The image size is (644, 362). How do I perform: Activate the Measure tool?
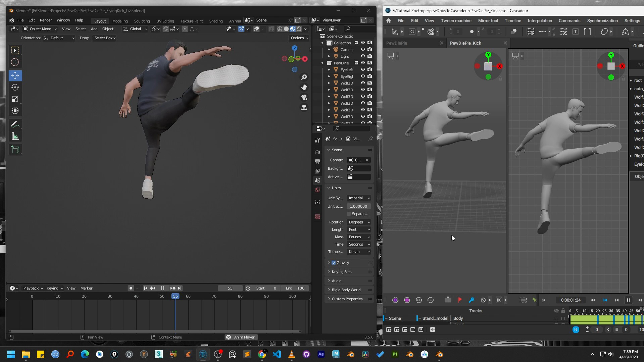point(15,136)
